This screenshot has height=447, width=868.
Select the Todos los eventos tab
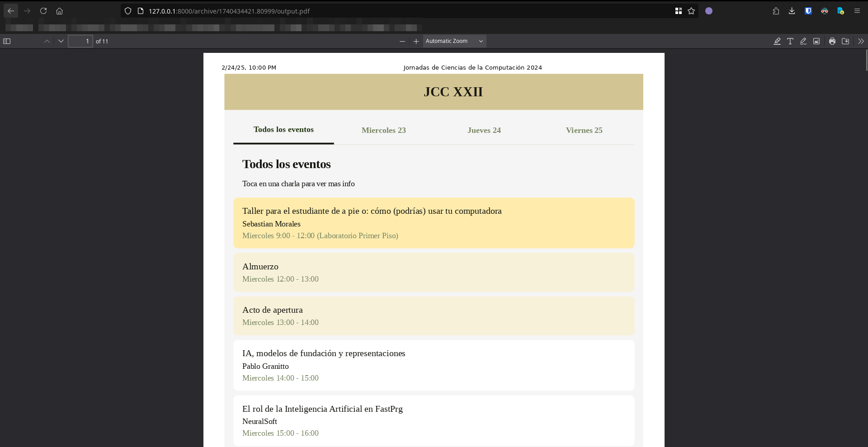point(283,130)
